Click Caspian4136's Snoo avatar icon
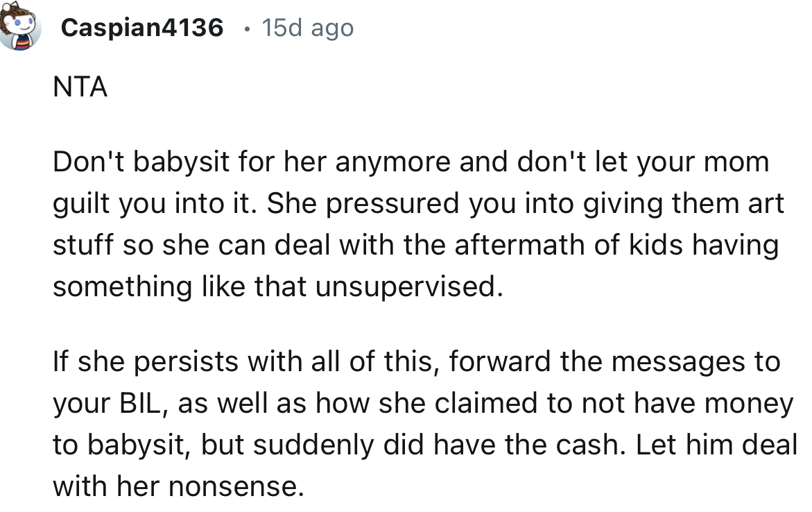812x512 pixels. (x=19, y=29)
